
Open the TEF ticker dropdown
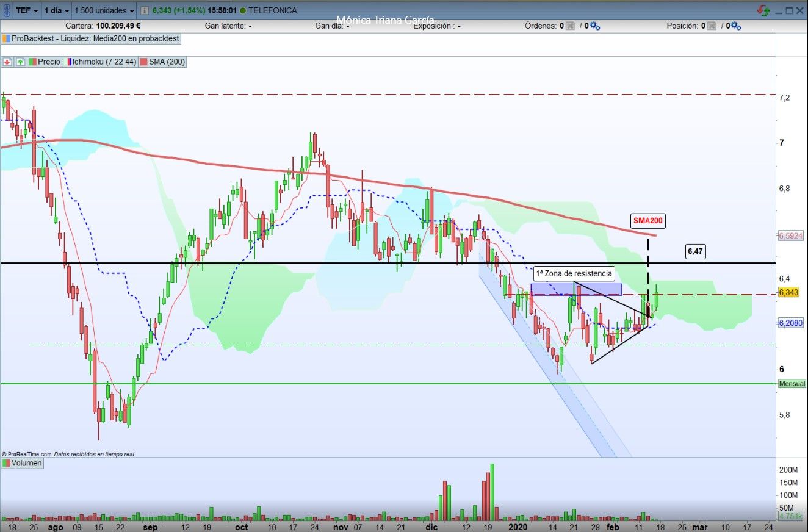(27, 10)
